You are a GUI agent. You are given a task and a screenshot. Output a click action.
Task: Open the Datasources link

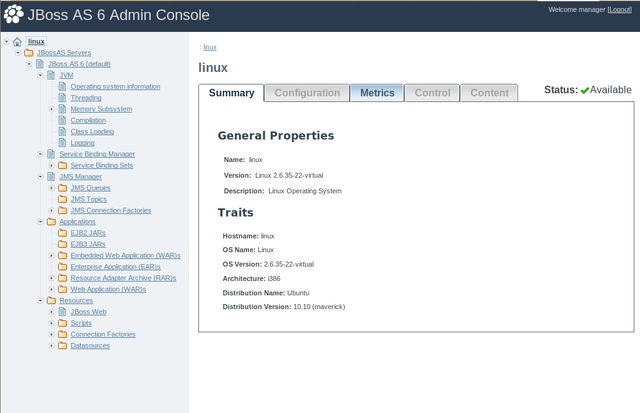click(90, 346)
